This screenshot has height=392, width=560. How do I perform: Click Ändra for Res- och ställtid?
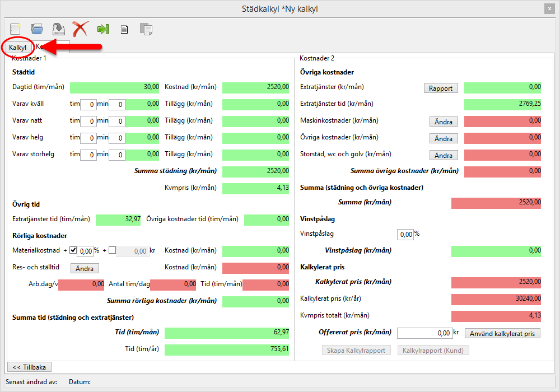[x=85, y=268]
